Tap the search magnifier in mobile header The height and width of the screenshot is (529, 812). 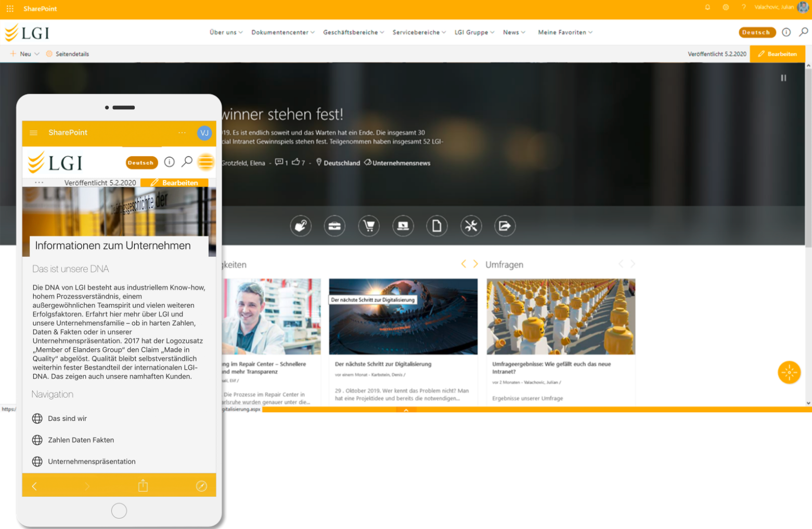[x=187, y=162]
